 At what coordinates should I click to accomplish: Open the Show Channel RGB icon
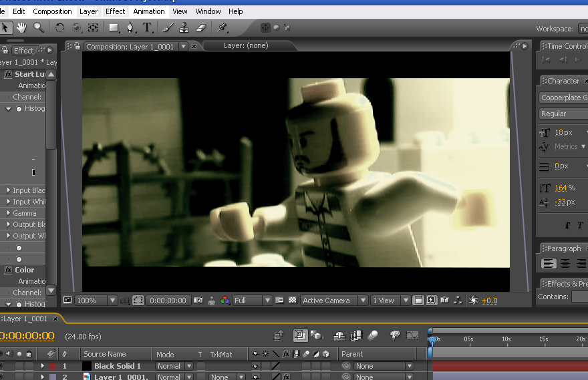coord(225,301)
